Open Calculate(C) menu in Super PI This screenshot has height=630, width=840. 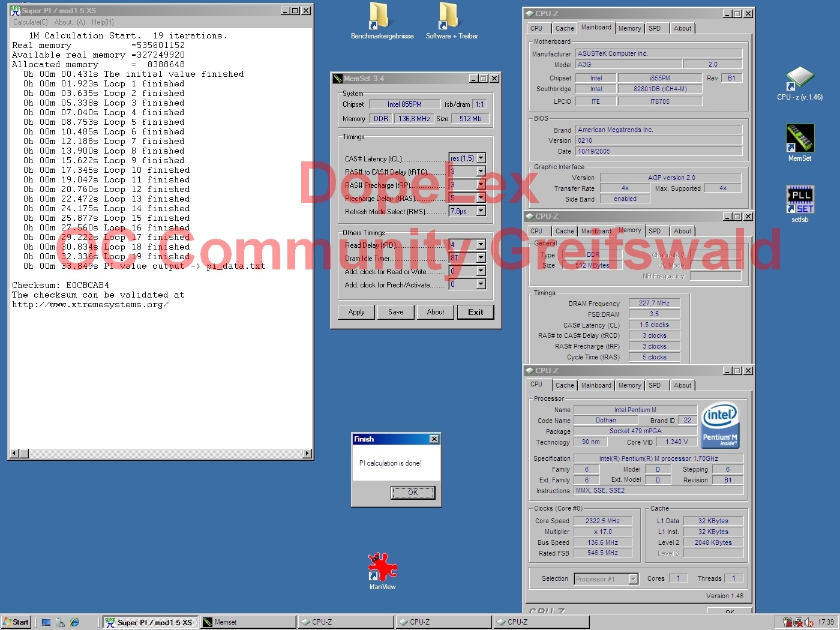click(x=31, y=22)
